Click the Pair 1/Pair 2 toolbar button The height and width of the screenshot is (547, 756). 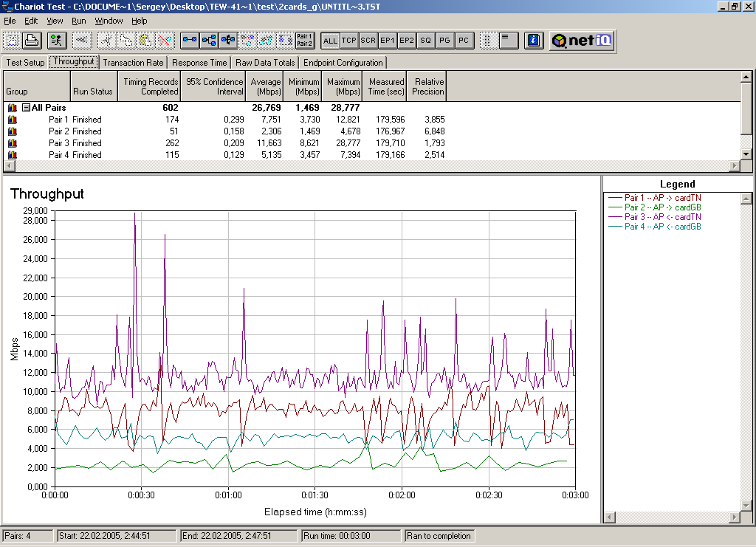coord(304,41)
